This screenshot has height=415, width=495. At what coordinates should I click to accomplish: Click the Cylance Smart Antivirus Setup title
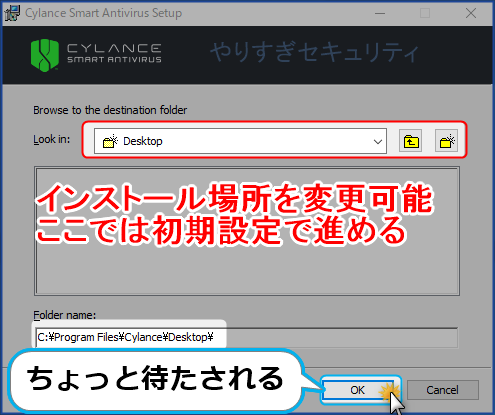pos(104,13)
